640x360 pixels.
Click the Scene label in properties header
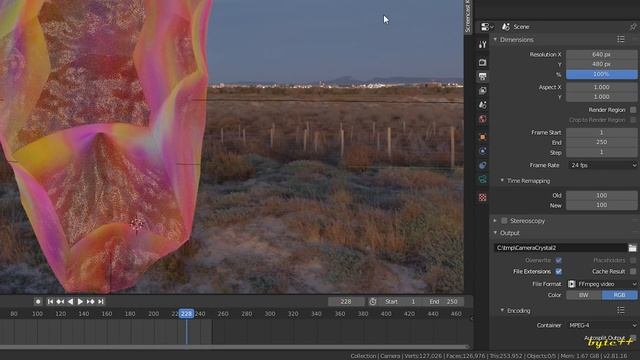click(x=521, y=27)
